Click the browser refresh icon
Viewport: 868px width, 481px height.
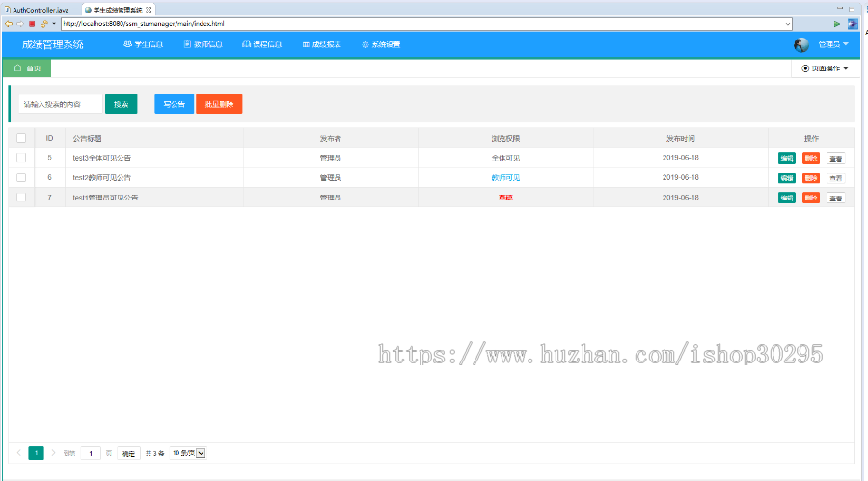click(x=43, y=24)
